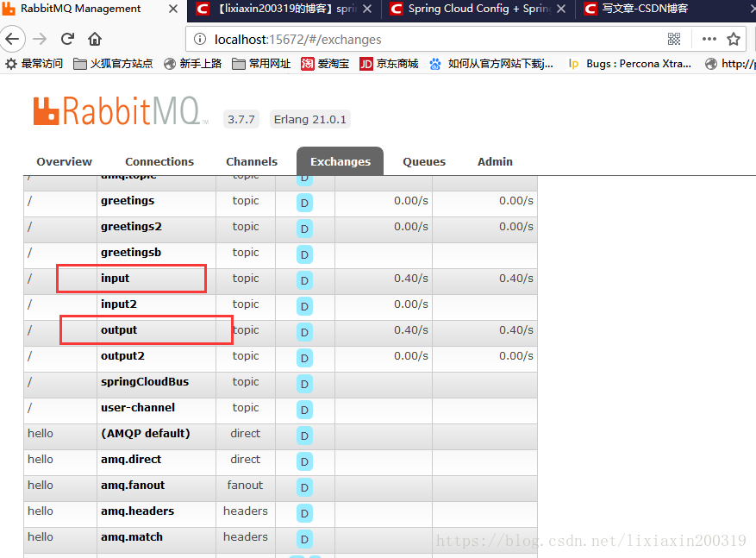Click the D durable badge for user-channel

(x=304, y=410)
